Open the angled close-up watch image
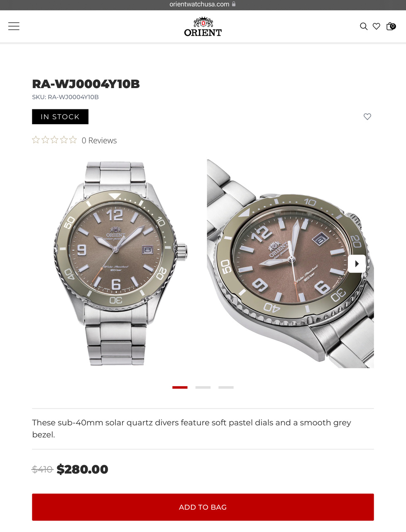Screen dimensions: 406x532 [291, 264]
